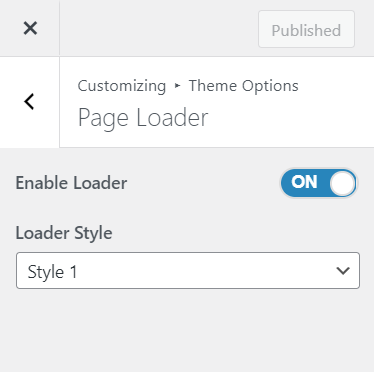Screen dimensions: 374x372
Task: Click empty panel area below Loader Style
Action: coord(187,330)
